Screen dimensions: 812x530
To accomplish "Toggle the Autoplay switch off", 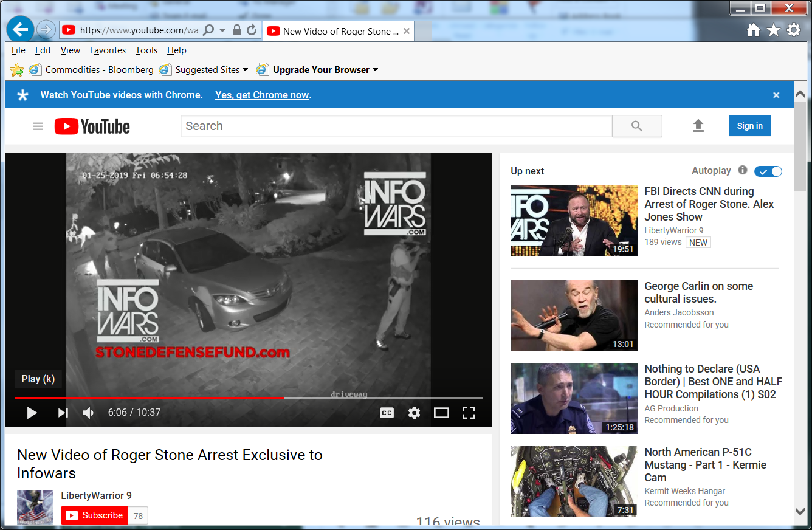I will click(x=768, y=171).
